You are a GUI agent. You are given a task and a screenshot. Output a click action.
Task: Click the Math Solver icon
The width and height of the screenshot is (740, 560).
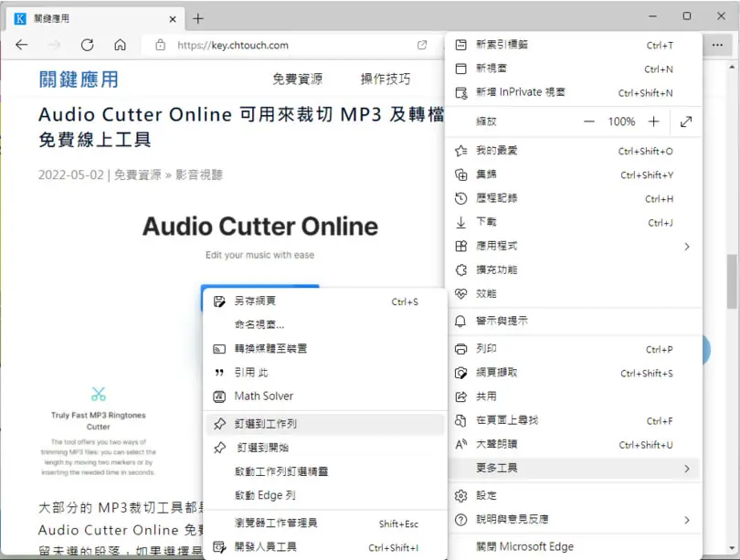click(219, 396)
